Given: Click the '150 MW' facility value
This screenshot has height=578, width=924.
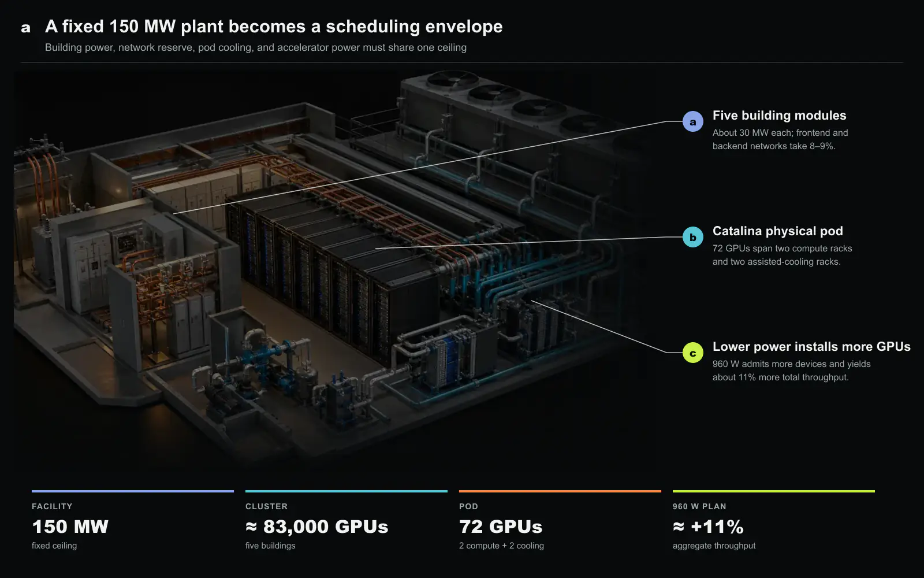Looking at the screenshot, I should pos(70,527).
